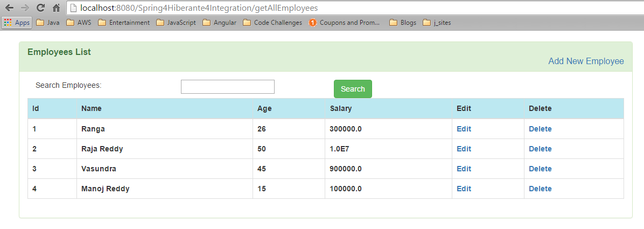Open the Apps grid shortcut
This screenshot has height=229, width=644.
pos(17,23)
